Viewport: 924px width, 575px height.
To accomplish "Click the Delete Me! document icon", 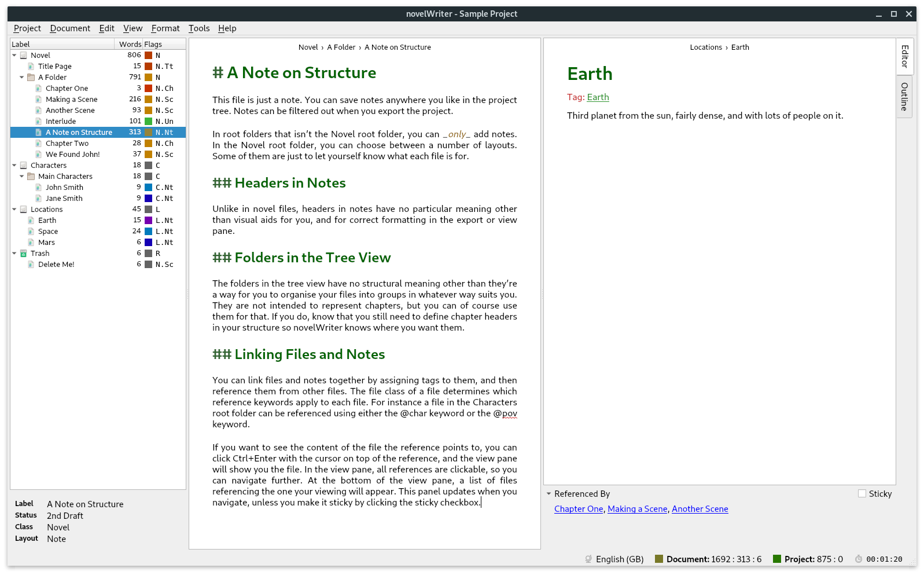I will tap(31, 265).
